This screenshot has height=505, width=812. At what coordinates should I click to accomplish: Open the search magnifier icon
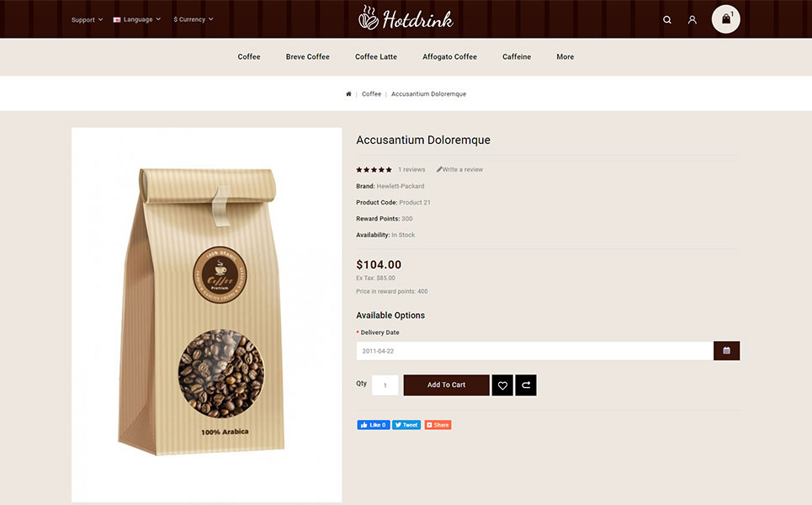coord(667,19)
